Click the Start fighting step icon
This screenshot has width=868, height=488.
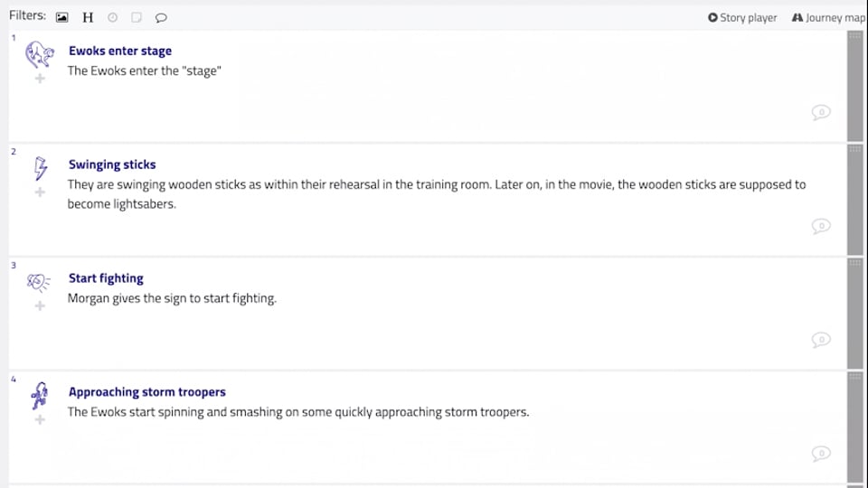[x=39, y=282]
